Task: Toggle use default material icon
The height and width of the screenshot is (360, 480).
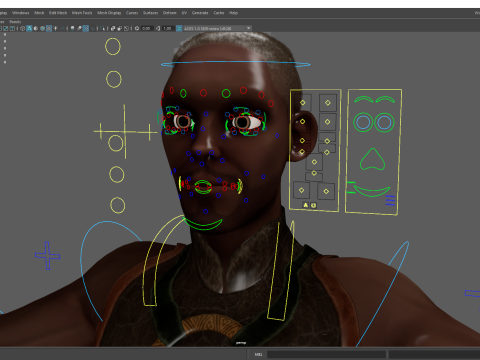Action: [x=36, y=28]
